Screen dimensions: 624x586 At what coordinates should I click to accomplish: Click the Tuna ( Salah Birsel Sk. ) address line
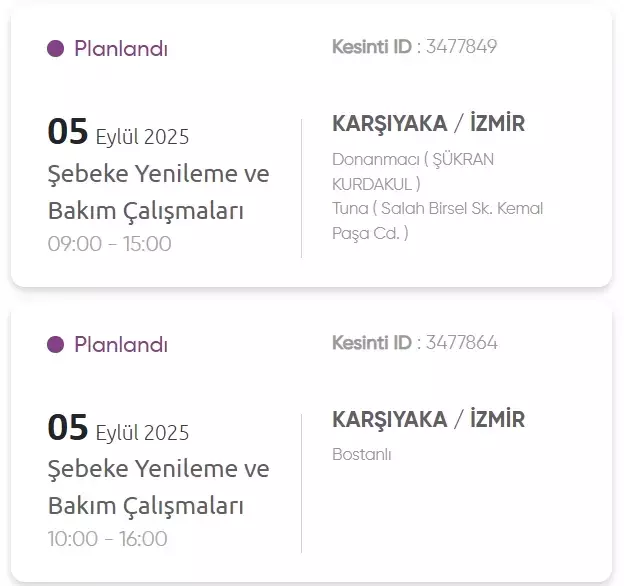click(x=437, y=221)
